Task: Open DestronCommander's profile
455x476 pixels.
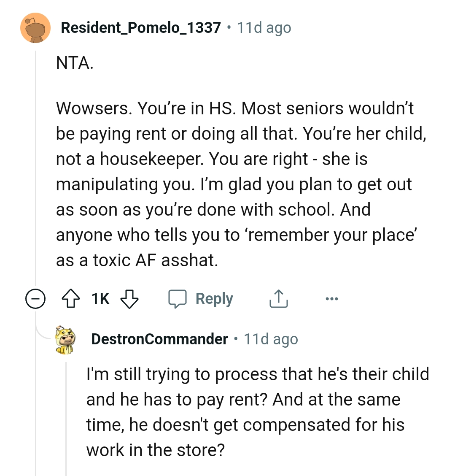Action: pos(159,339)
